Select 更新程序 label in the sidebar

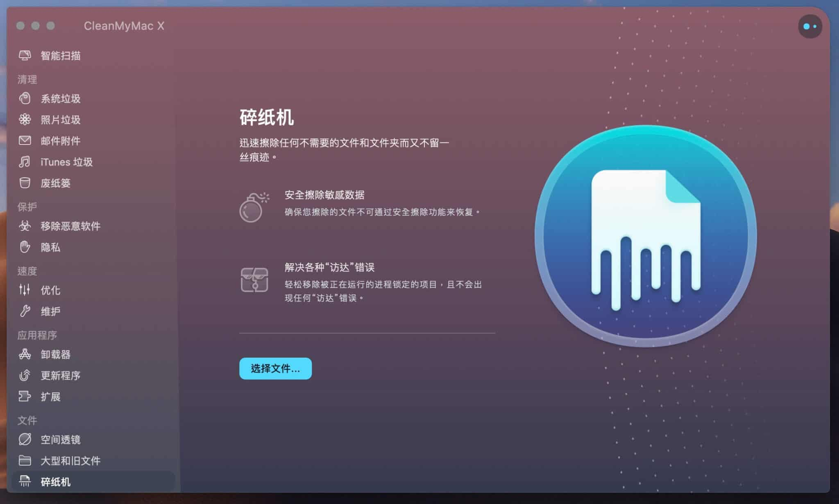(61, 375)
